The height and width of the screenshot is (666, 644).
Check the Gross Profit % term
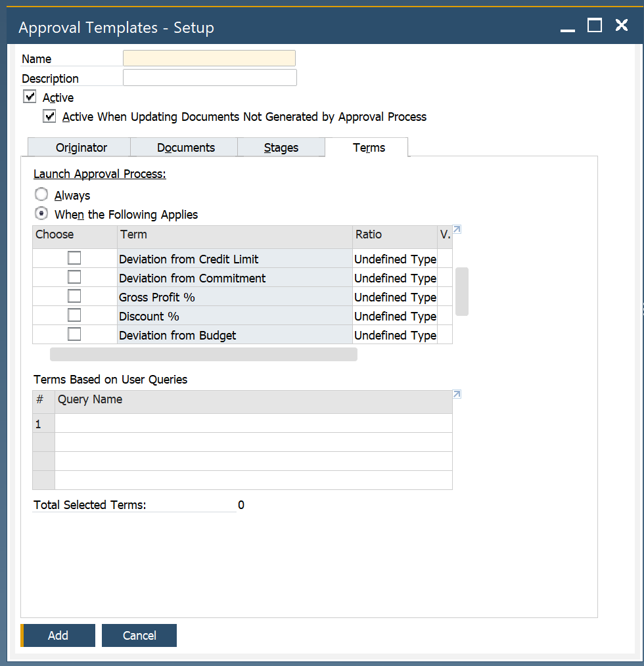tap(74, 296)
